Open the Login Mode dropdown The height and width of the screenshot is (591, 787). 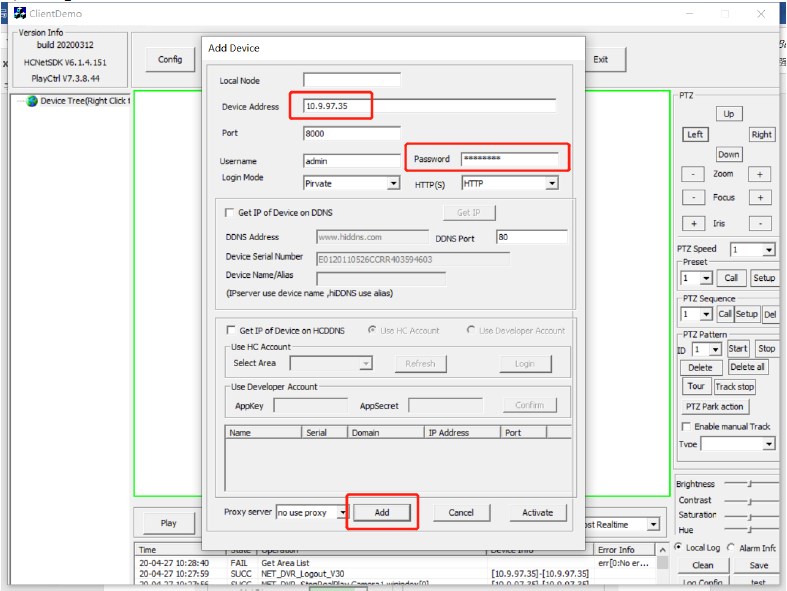[x=392, y=184]
